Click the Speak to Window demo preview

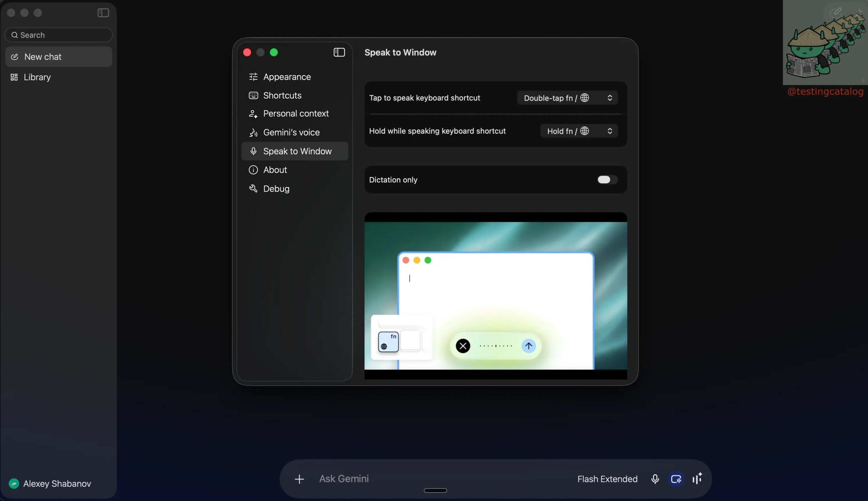click(x=496, y=296)
